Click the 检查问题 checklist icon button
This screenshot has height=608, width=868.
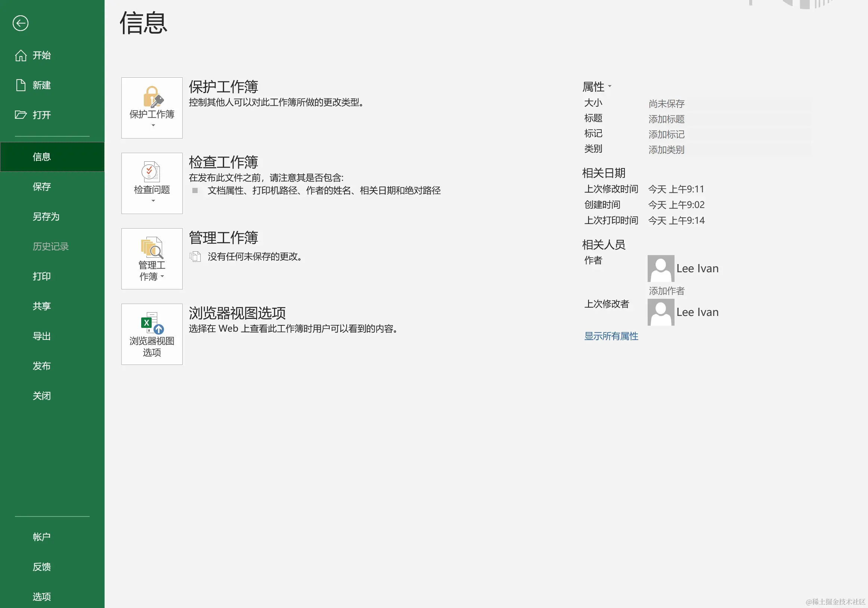152,183
